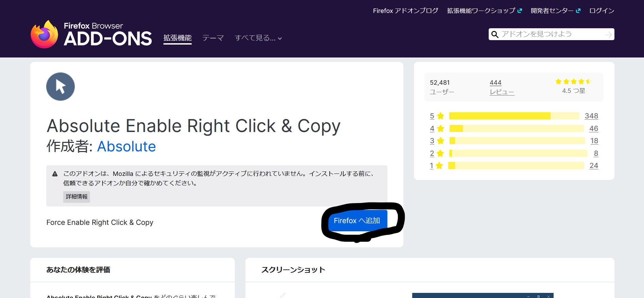Viewport: 644px width, 298px height.
Task: Open the 8 two-star reviews count
Action: (596, 153)
